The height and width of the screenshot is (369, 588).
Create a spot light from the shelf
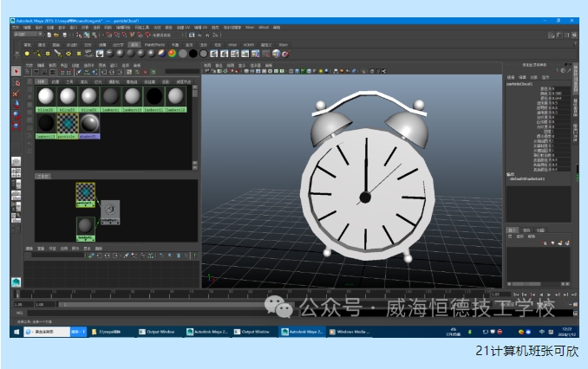58,54
